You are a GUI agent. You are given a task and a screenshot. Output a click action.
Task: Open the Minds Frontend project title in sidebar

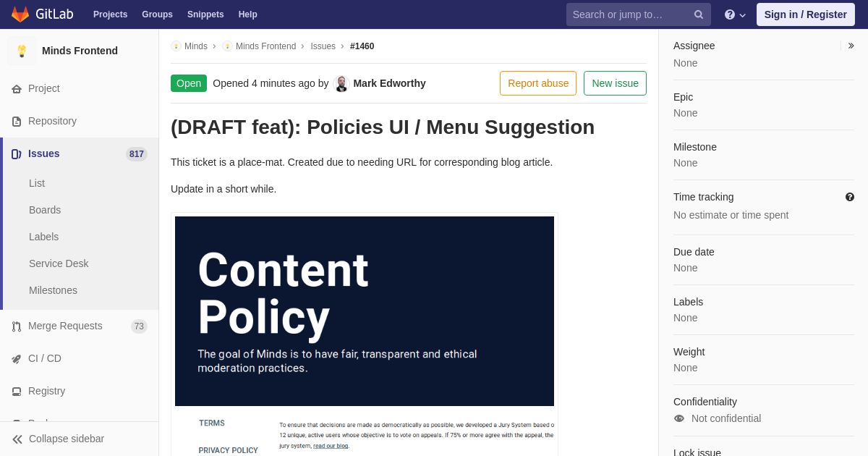click(x=80, y=51)
